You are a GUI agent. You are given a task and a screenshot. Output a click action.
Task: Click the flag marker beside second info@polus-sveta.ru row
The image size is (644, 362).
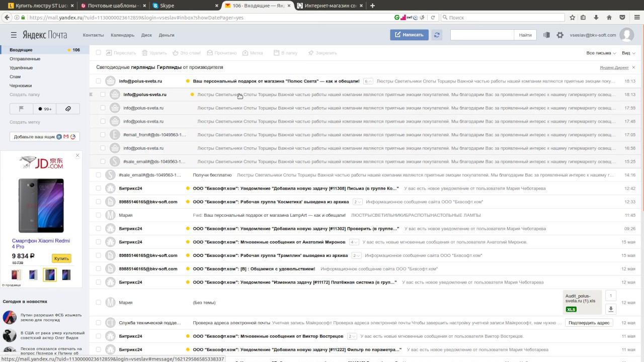(91, 95)
